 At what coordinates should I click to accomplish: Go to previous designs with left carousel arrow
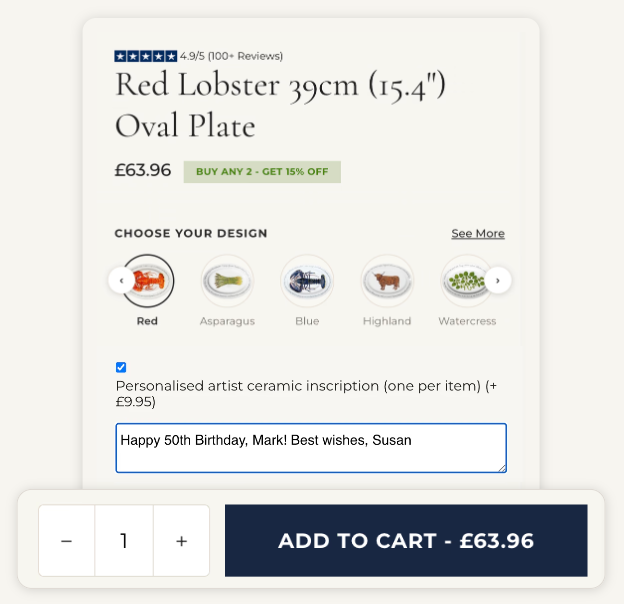click(122, 281)
